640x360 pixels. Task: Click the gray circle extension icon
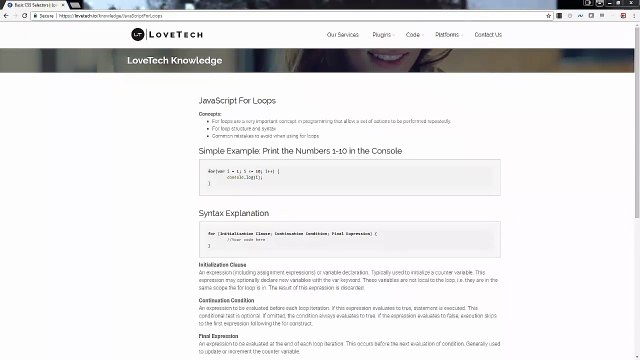click(x=570, y=16)
